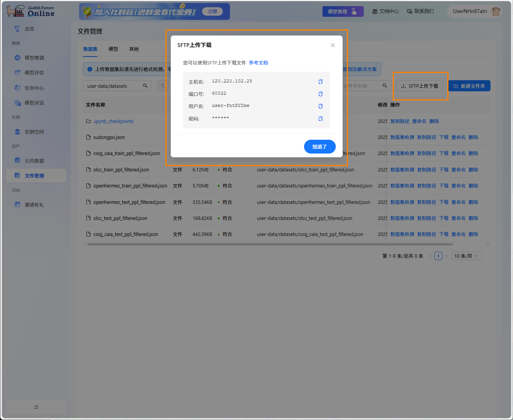Viewport: 513px width, 420px height.
Task: Close the SFTP dialog with X
Action: pyautogui.click(x=333, y=45)
